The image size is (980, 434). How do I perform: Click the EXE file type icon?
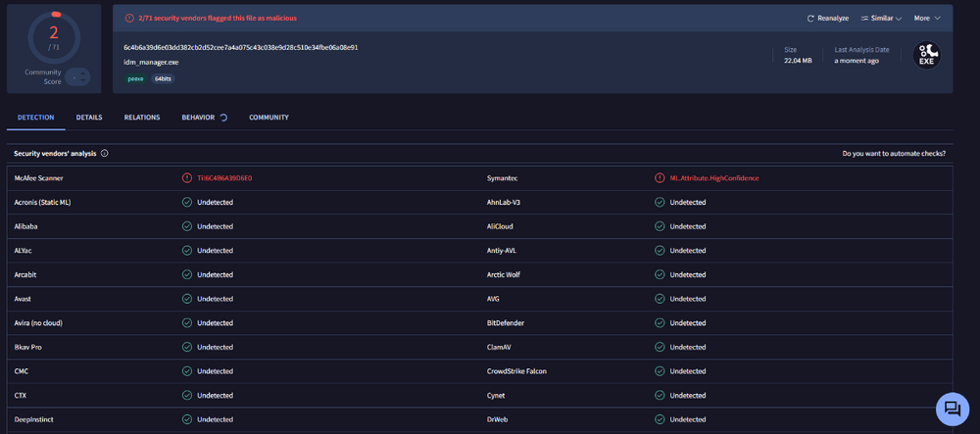pos(926,56)
